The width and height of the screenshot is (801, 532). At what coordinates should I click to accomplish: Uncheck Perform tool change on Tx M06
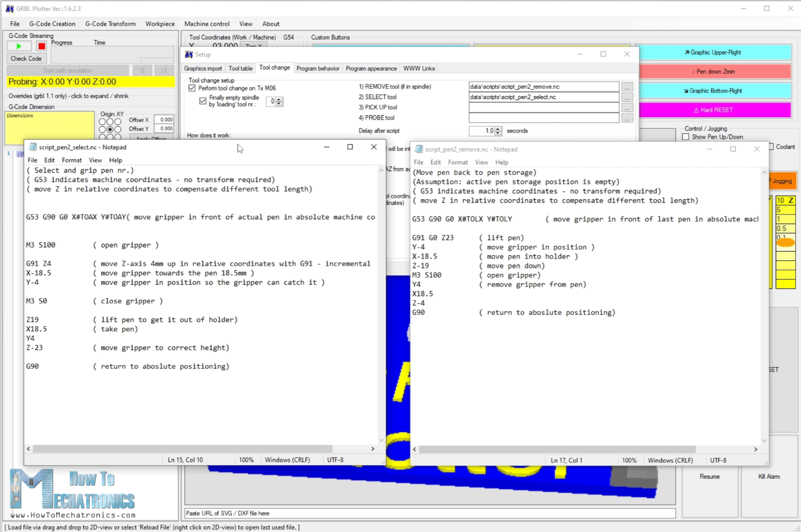(192, 88)
